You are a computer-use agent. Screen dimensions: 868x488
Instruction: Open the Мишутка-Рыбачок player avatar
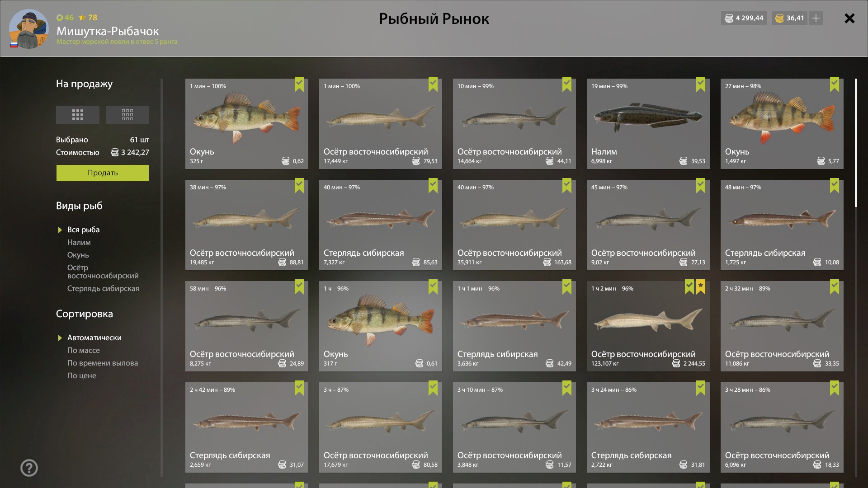click(28, 29)
